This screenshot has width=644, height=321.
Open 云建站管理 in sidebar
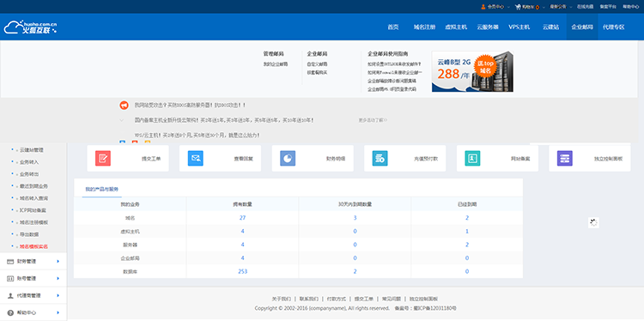pyautogui.click(x=32, y=150)
